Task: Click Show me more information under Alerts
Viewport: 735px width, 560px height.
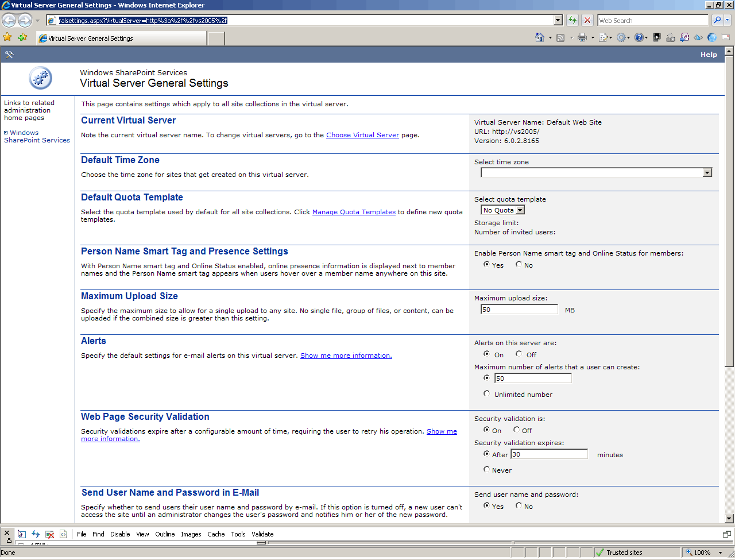Action: tap(346, 356)
